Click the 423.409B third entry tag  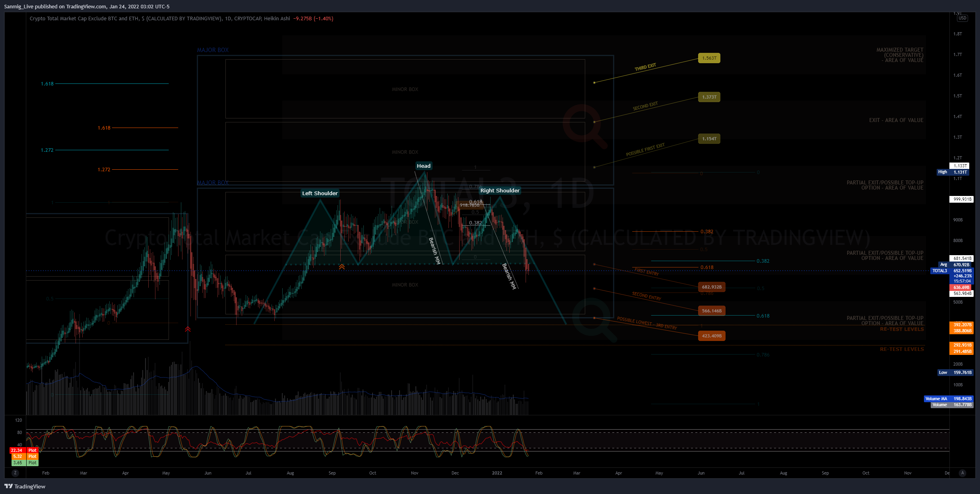pos(712,336)
